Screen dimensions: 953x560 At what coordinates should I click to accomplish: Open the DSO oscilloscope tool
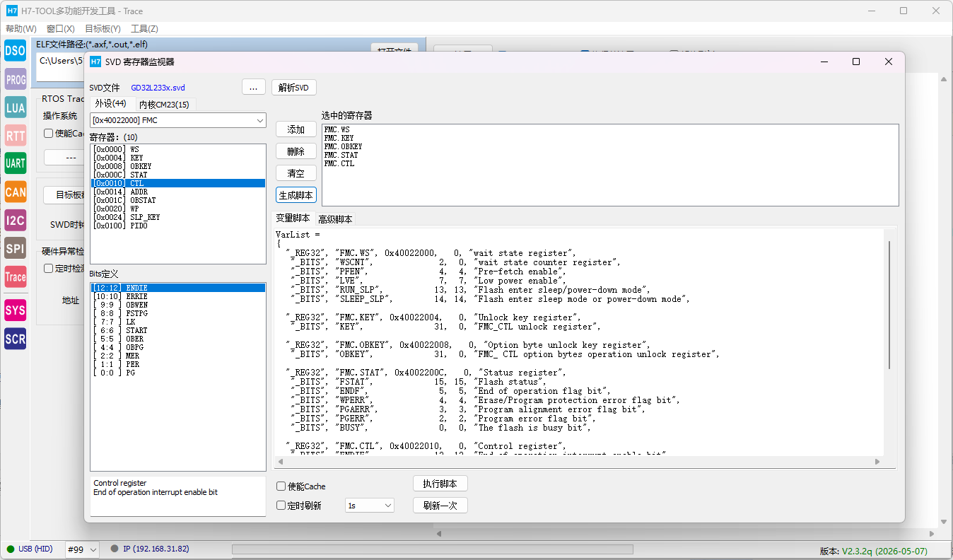pos(15,51)
